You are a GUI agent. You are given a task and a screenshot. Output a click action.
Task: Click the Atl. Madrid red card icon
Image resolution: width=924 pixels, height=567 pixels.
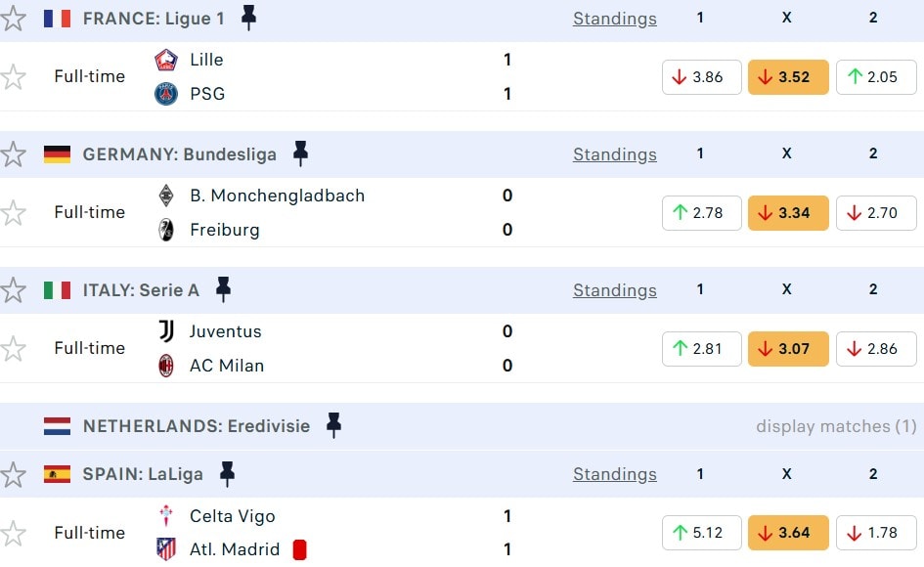300,550
